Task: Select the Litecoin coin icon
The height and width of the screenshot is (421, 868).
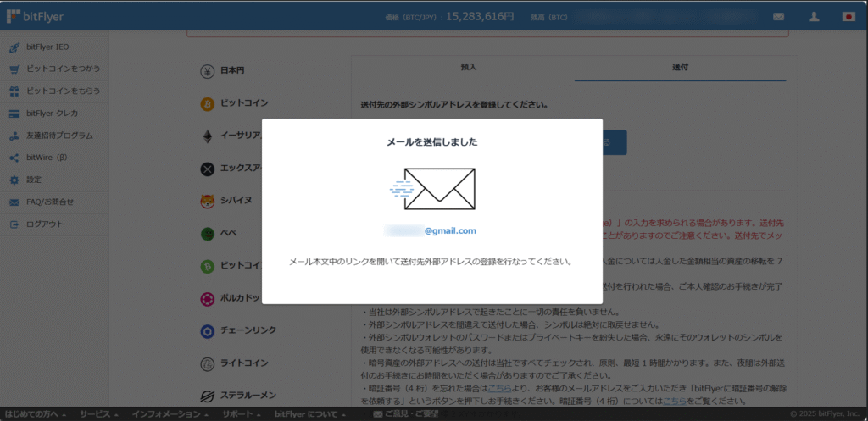Action: 207,364
